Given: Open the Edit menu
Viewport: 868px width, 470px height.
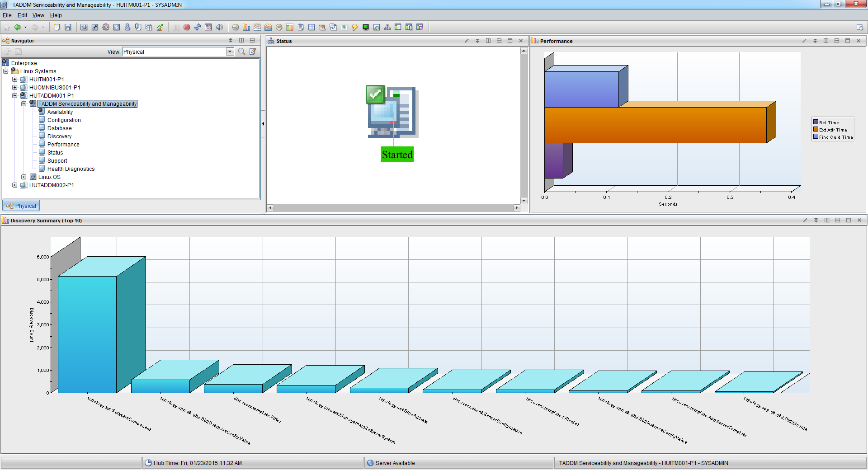Looking at the screenshot, I should pos(22,15).
